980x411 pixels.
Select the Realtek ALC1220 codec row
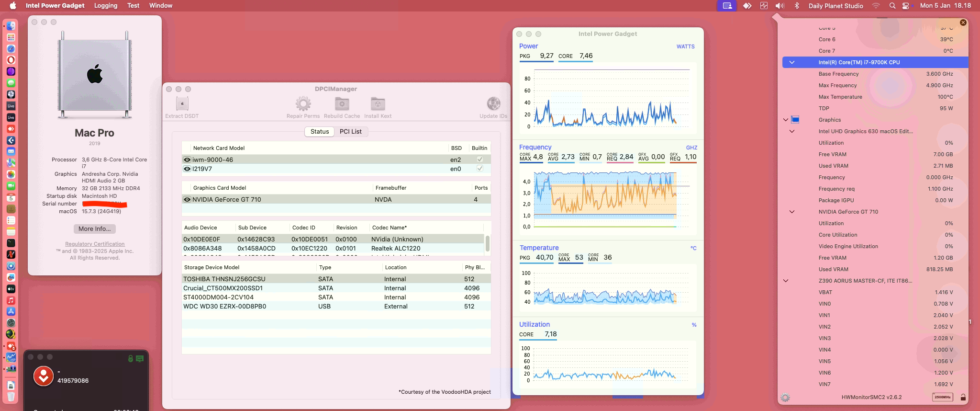(x=333, y=248)
